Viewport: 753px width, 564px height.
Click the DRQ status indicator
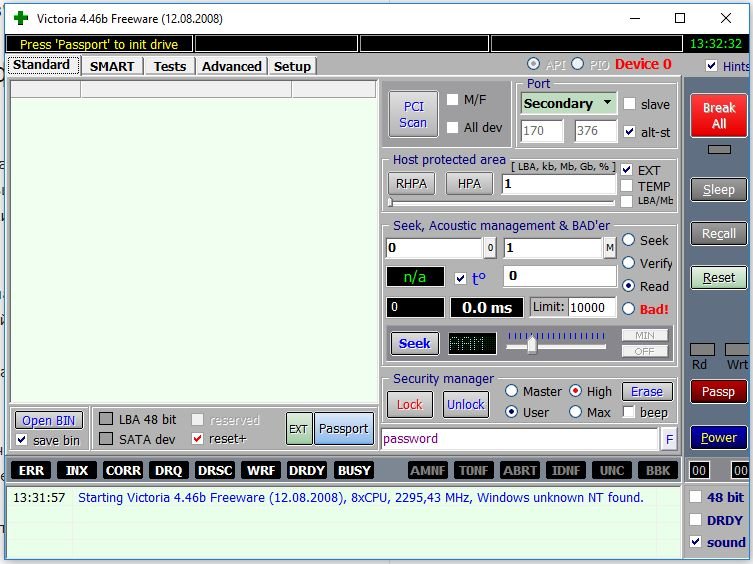(169, 470)
